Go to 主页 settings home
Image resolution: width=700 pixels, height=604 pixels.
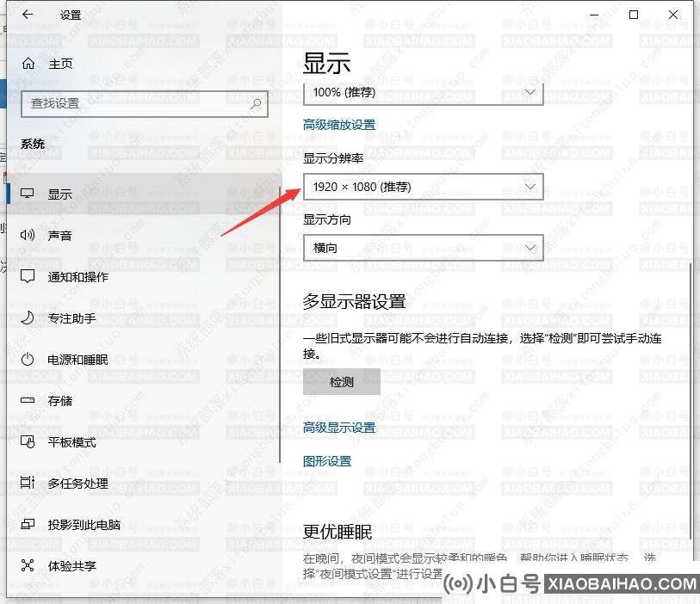[x=143, y=64]
